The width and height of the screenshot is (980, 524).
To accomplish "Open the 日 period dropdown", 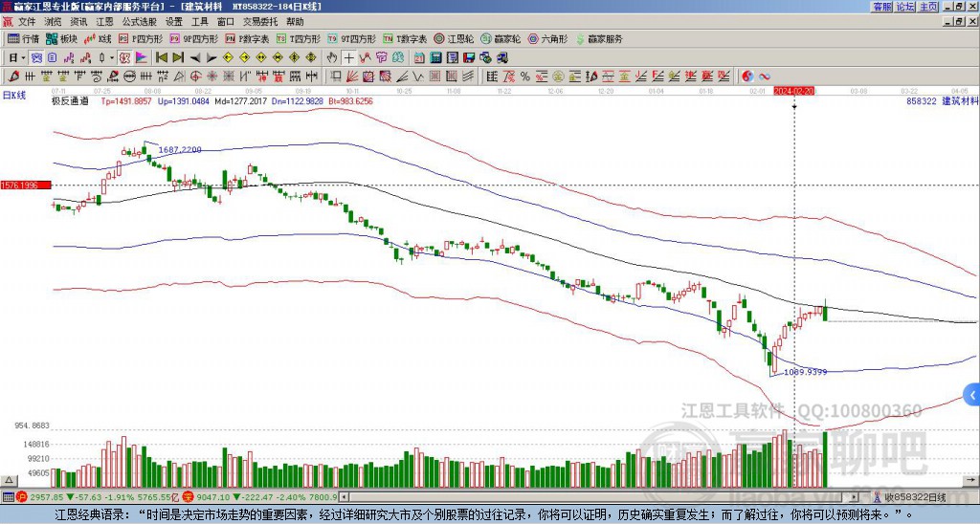I will tap(17, 57).
